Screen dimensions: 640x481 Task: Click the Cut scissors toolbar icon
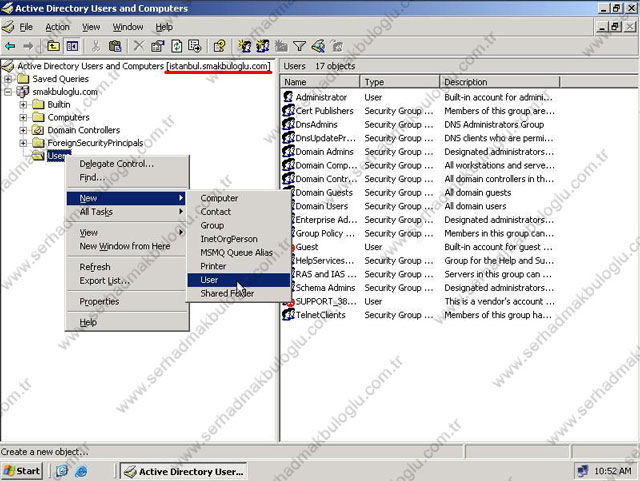click(96, 46)
